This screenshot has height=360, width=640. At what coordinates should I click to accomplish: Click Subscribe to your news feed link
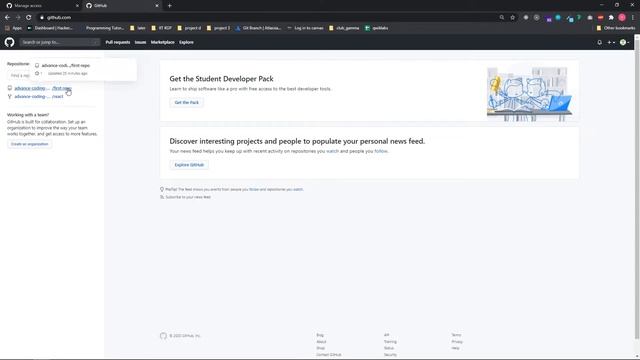188,197
